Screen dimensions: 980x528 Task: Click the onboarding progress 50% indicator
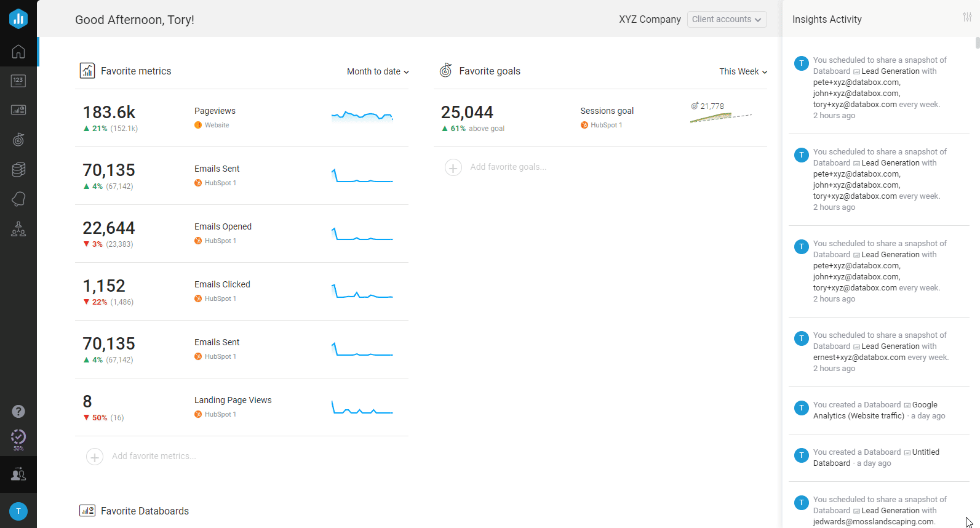tap(18, 439)
